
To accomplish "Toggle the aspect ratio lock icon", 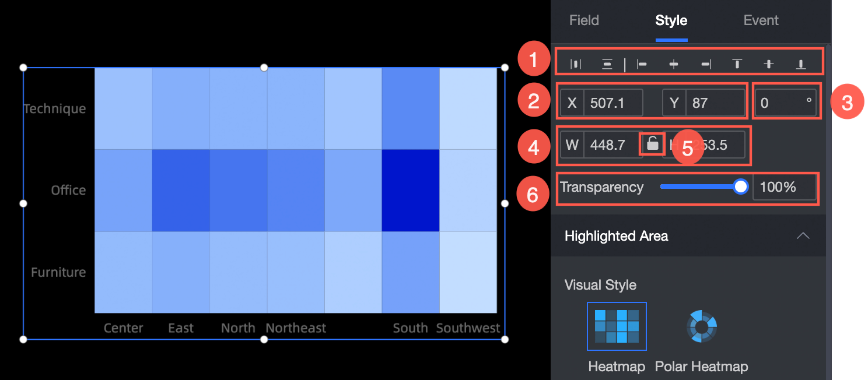I will point(653,144).
